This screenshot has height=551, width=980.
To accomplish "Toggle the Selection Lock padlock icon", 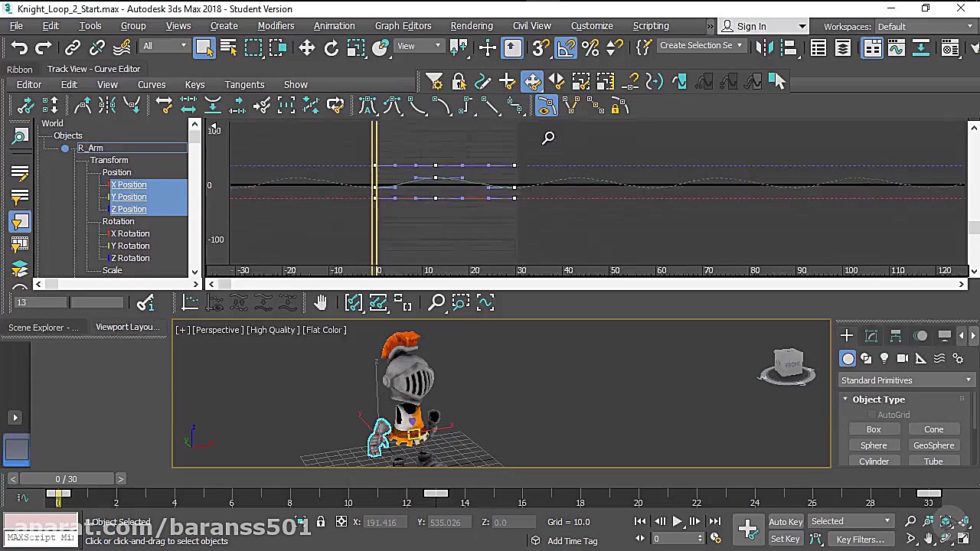I will (x=321, y=522).
